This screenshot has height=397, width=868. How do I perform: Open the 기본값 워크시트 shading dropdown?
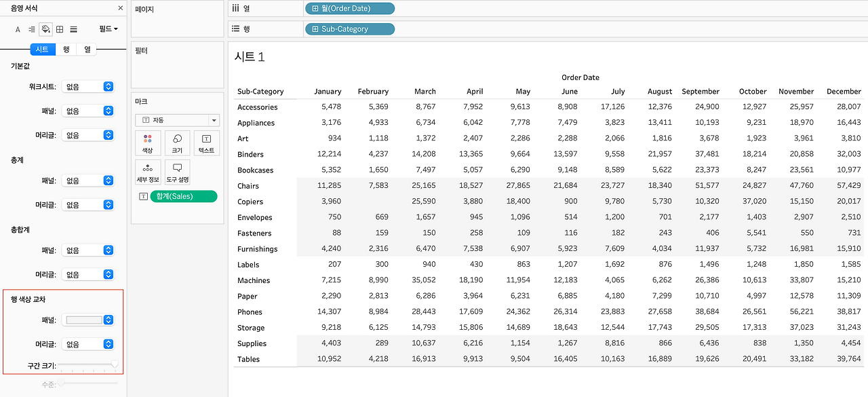point(88,87)
